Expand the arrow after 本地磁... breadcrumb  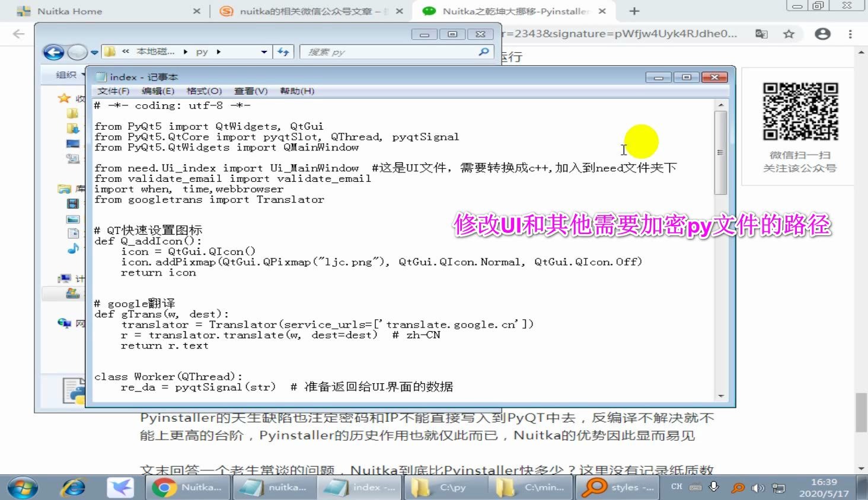(186, 52)
